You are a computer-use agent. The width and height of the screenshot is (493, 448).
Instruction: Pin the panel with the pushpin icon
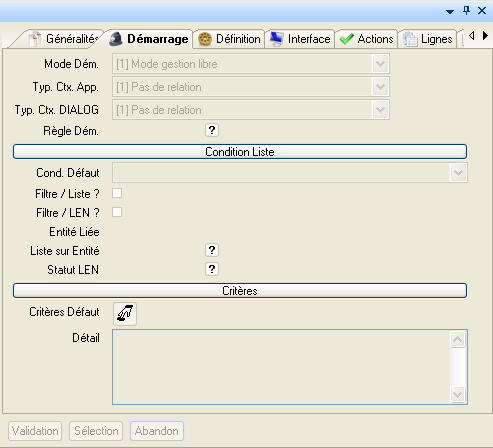466,11
